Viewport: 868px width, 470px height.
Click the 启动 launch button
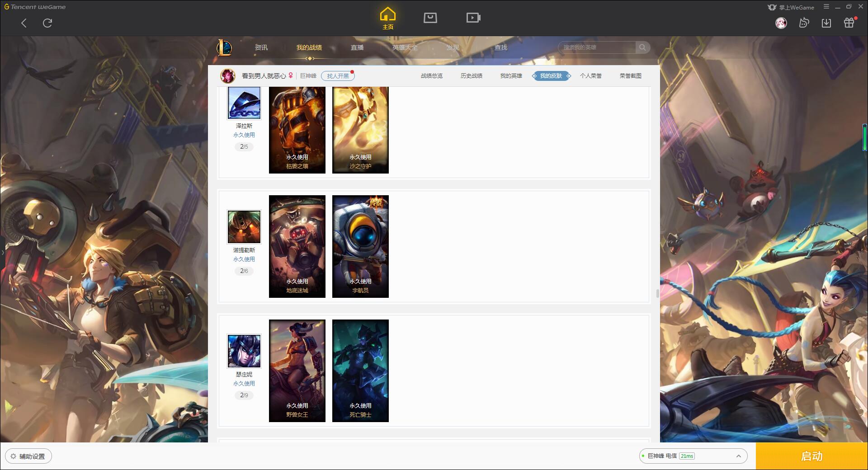pyautogui.click(x=812, y=456)
